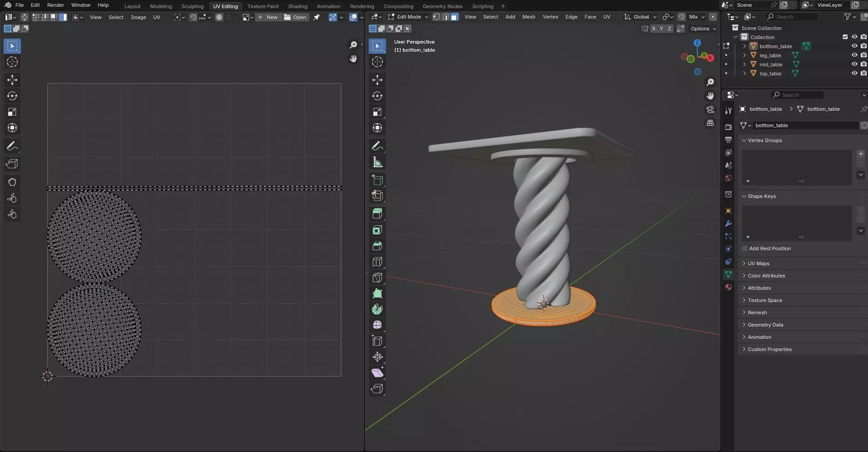Select the Knife tool in 3D viewport toolbar

377,278
